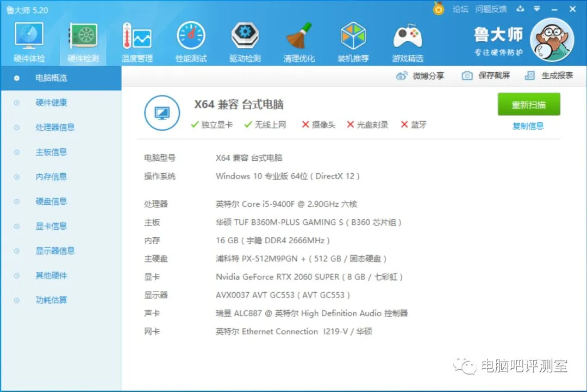This screenshot has height=392, width=587.
Task: Click 生成报表 generate report text
Action: (558, 75)
